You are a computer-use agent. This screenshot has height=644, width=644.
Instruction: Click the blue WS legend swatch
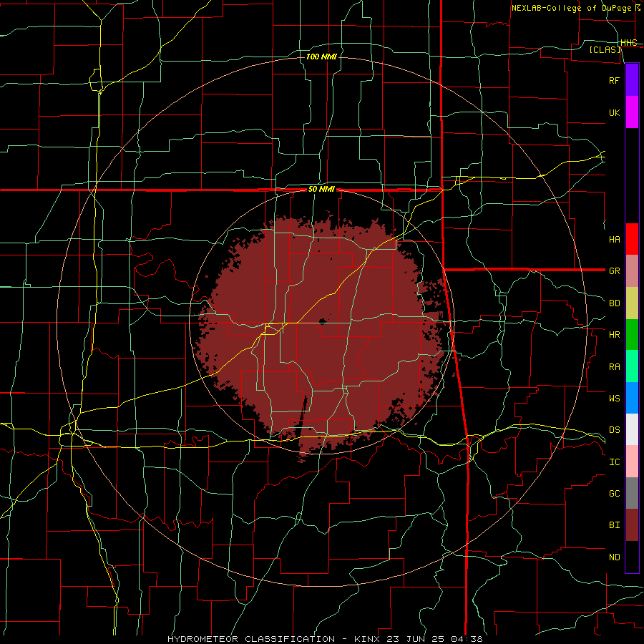click(x=632, y=398)
